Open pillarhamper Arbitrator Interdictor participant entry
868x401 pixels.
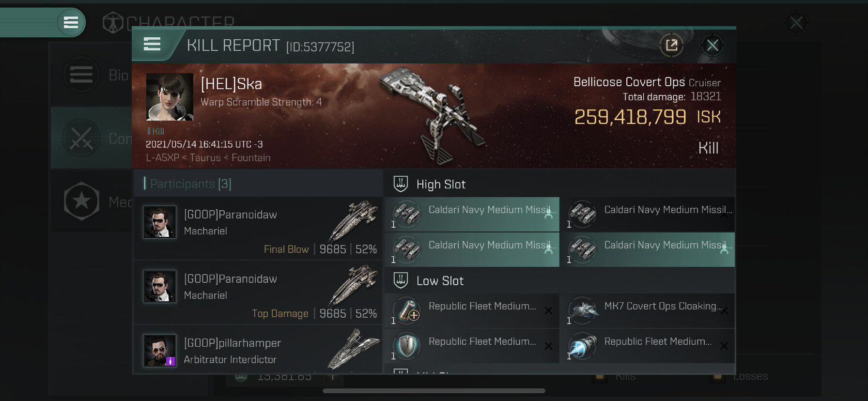[x=258, y=349]
